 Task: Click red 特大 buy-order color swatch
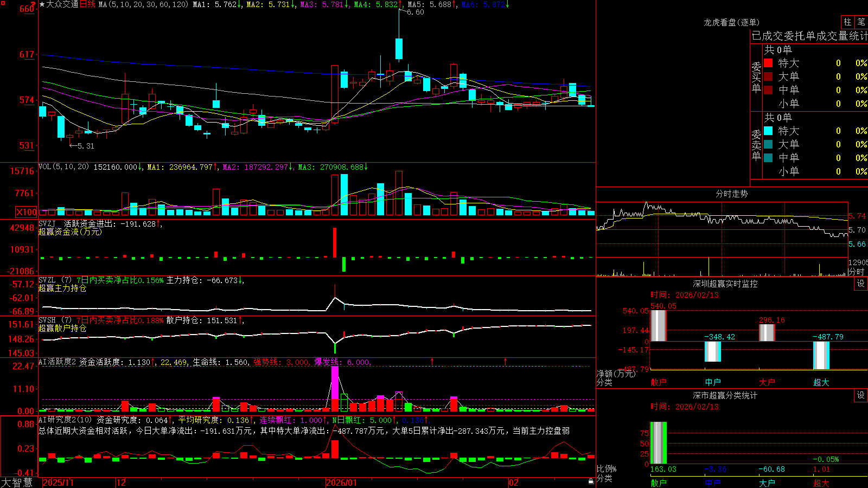point(768,63)
